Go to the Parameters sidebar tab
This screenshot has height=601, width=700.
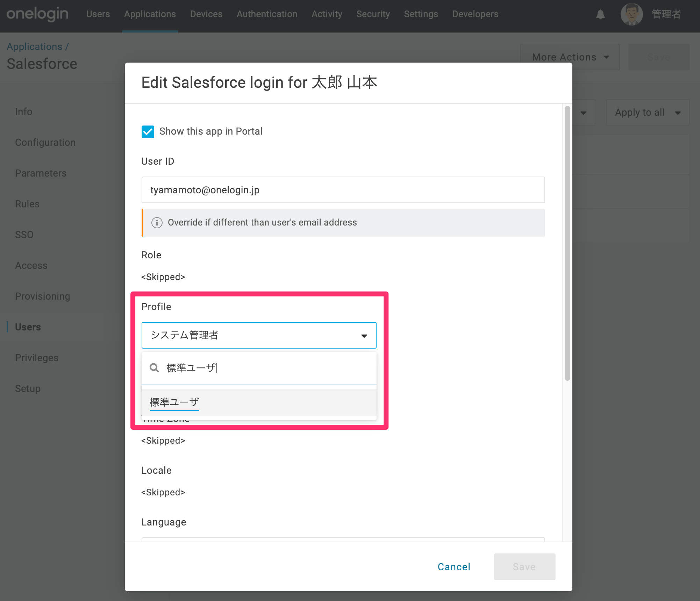(41, 173)
